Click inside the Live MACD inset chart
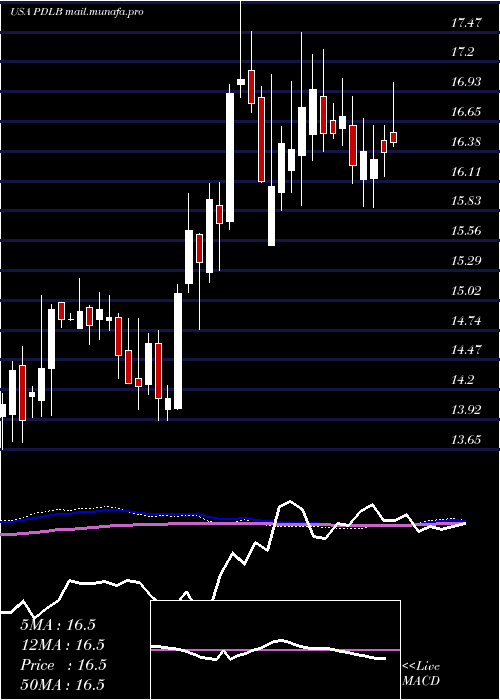 (275, 650)
